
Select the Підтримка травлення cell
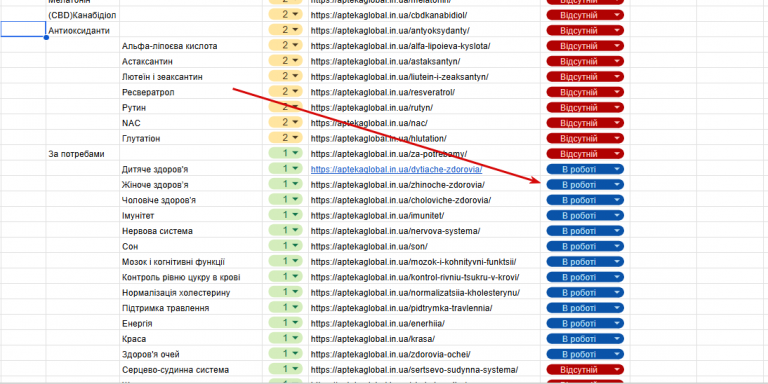click(191, 308)
